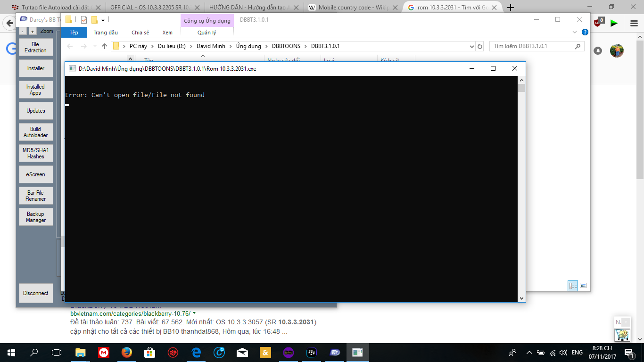Viewport: 644px width, 362px height.
Task: Switch to the Chia sẻ ribbon tab
Action: pos(140,33)
